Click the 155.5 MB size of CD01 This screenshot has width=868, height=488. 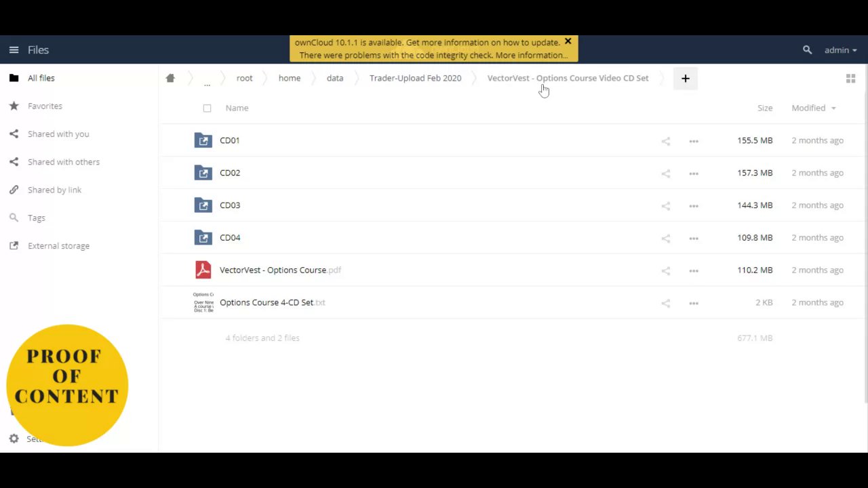point(755,140)
